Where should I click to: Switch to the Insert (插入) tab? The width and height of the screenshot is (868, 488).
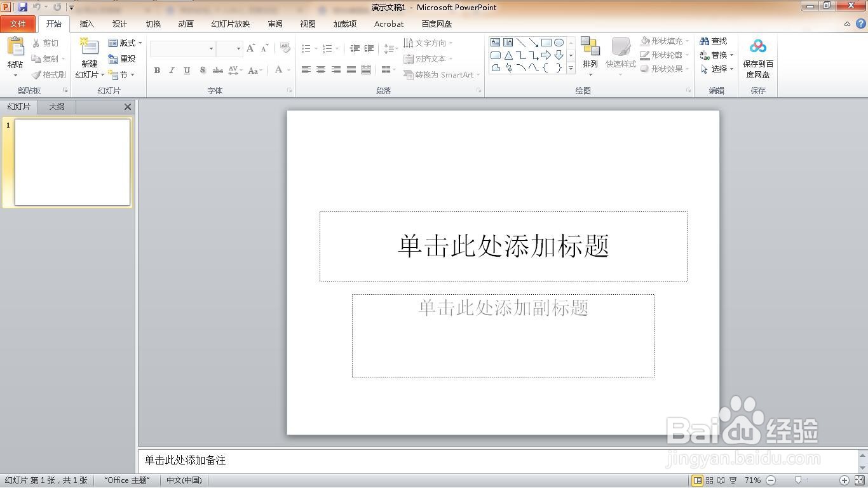point(86,24)
